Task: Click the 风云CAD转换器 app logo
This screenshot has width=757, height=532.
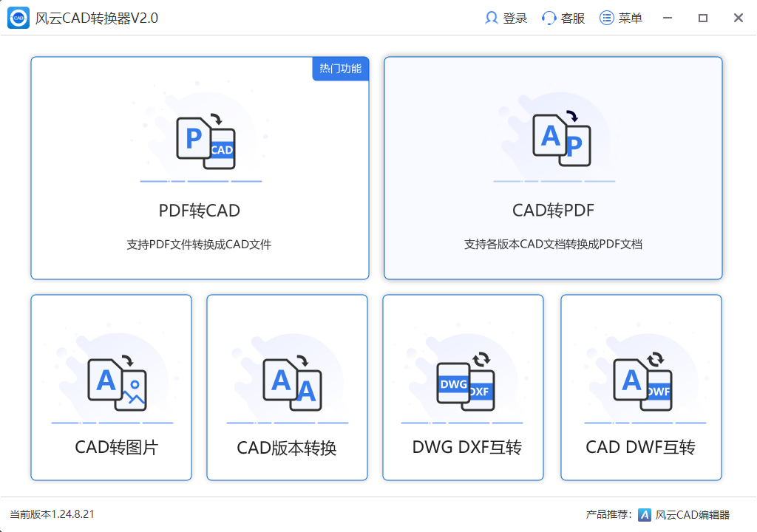Action: tap(18, 18)
